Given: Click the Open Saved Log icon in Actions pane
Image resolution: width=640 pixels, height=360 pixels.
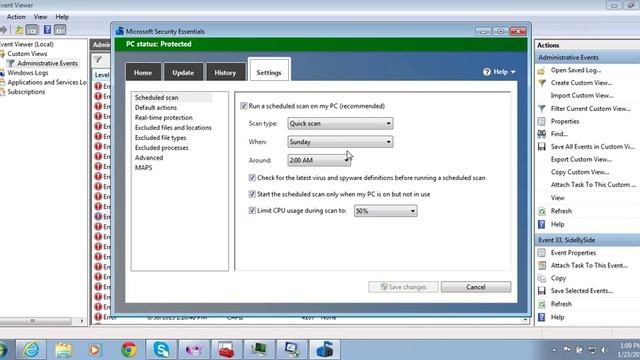Looking at the screenshot, I should [541, 71].
